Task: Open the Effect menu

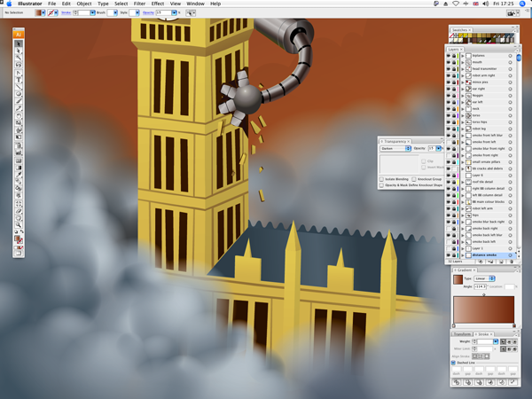Action: coord(158,4)
